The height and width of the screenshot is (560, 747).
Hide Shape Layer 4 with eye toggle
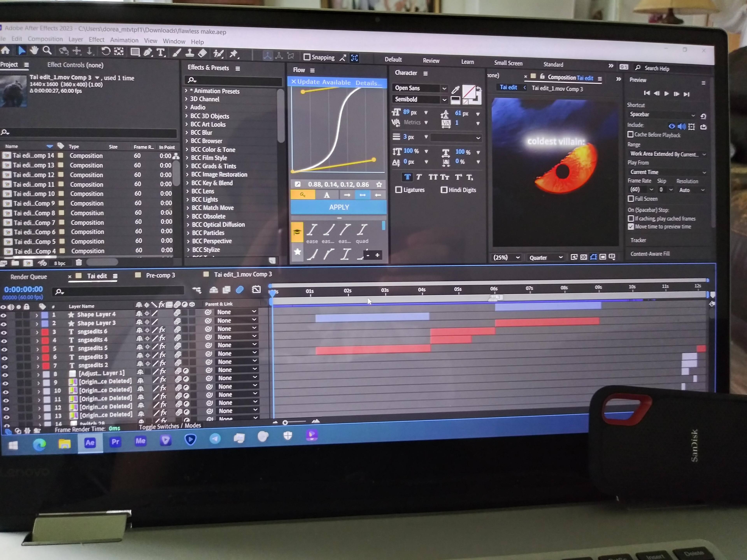coord(4,315)
